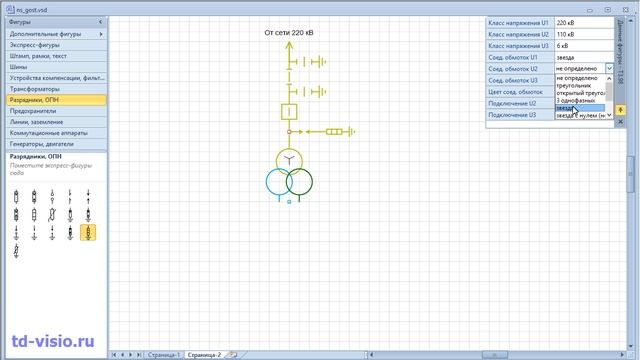
Task: Switch to the Страница-1 page tab
Action: point(164,355)
